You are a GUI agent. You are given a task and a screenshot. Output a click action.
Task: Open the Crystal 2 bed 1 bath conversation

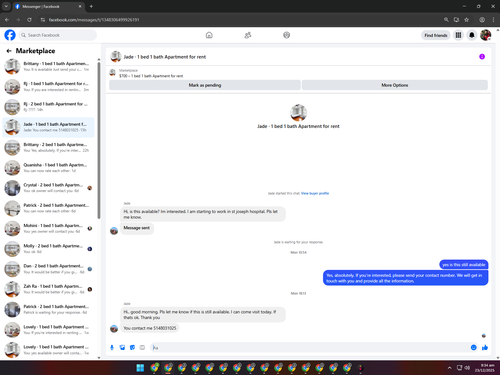pos(48,188)
